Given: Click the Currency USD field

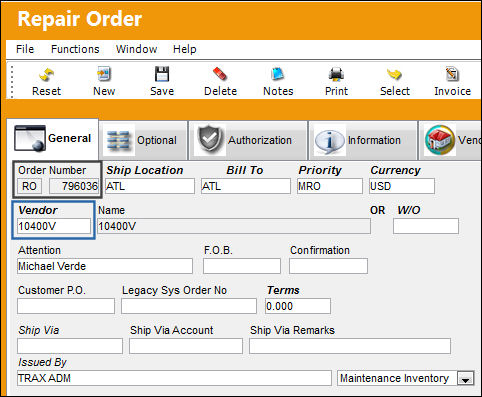Looking at the screenshot, I should pos(402,186).
